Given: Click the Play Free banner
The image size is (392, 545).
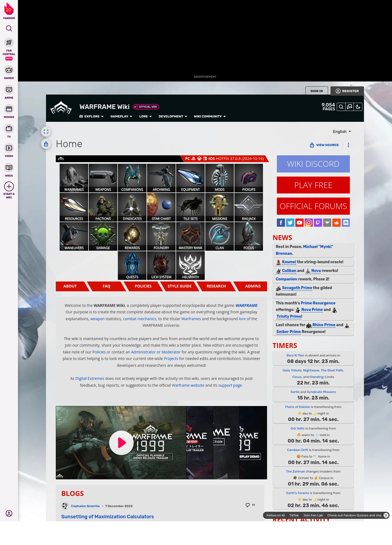Looking at the screenshot, I should (313, 185).
